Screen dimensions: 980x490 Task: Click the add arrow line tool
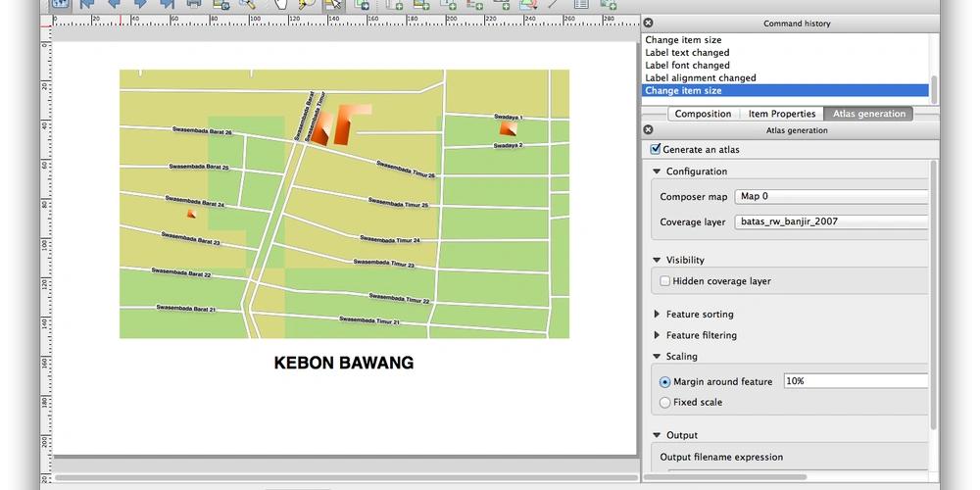coord(554,4)
